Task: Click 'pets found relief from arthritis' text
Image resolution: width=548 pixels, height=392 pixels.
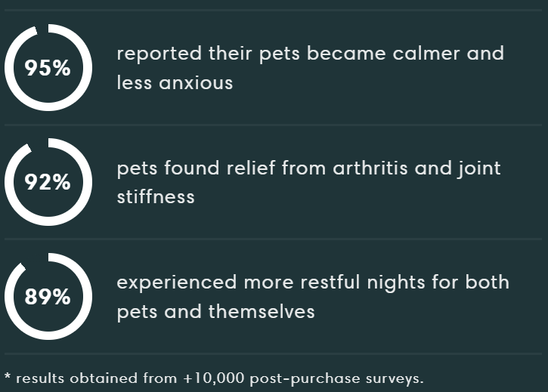Action: pos(262,168)
